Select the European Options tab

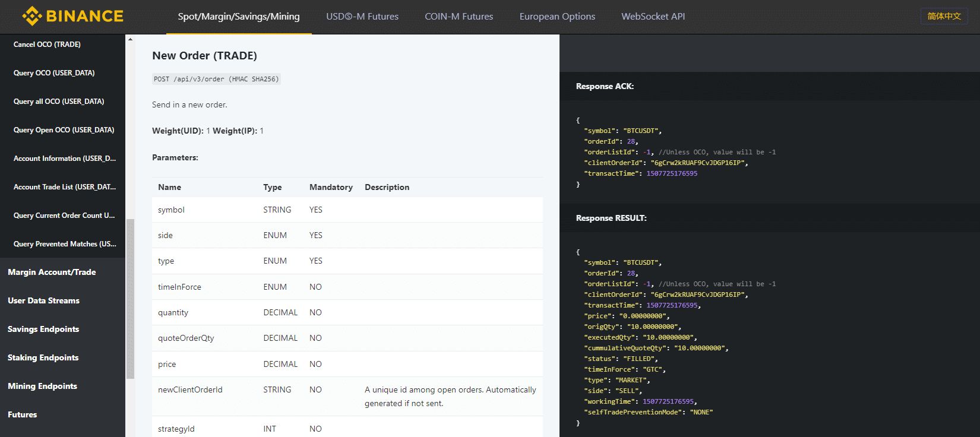point(557,17)
